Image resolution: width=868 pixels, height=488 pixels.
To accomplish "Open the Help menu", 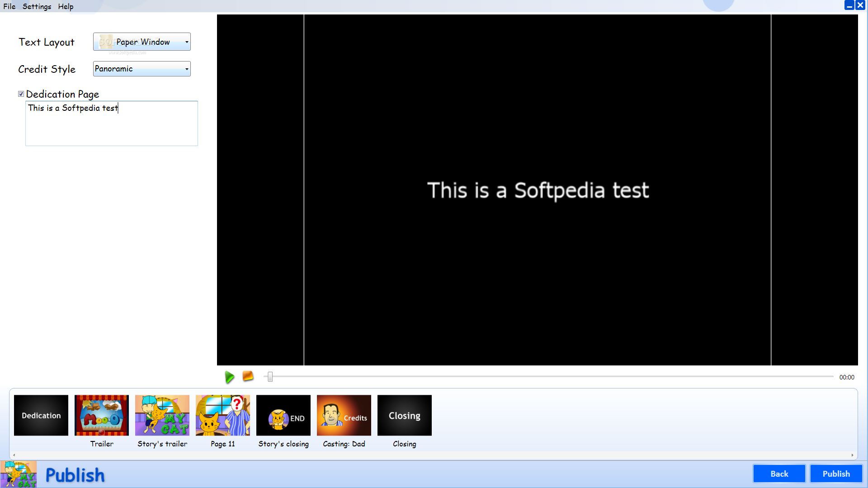I will click(x=66, y=6).
